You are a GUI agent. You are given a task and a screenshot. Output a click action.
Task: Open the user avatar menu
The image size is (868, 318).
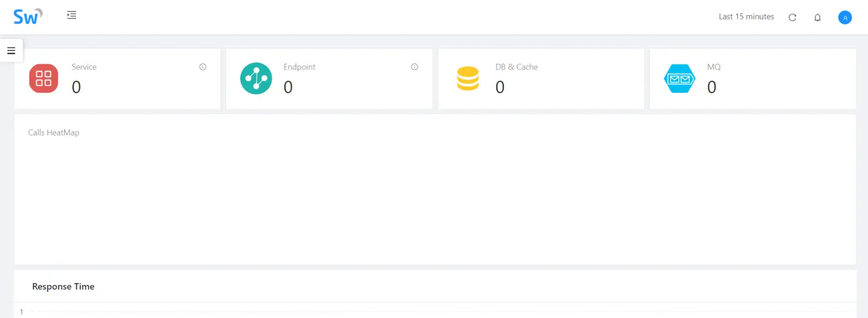coord(845,17)
